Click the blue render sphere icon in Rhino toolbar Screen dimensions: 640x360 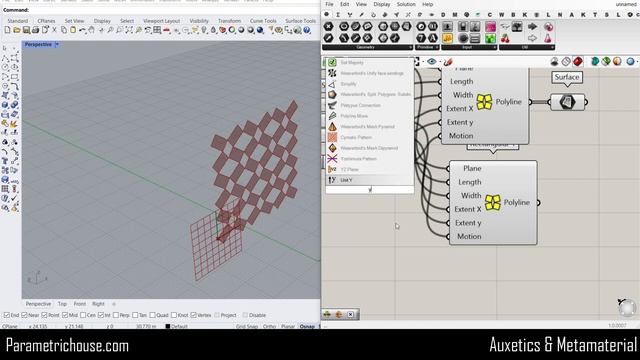click(x=260, y=30)
